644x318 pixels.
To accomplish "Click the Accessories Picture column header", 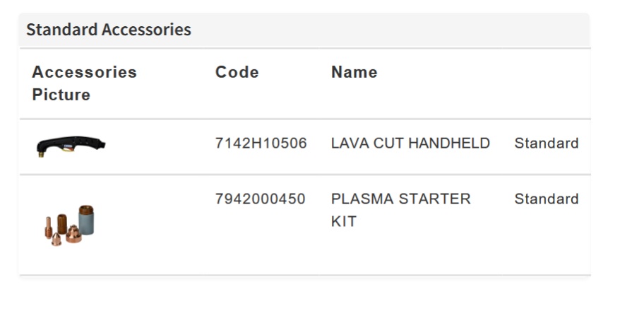I will click(84, 83).
